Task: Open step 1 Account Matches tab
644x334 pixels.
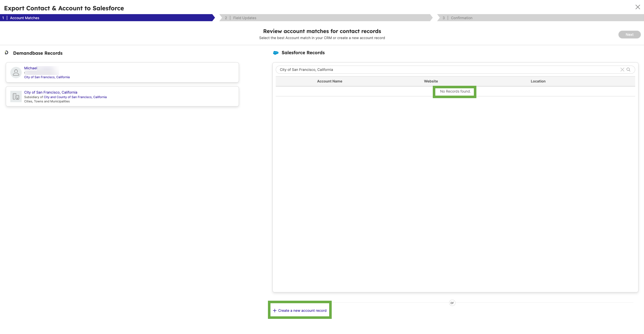Action: tap(25, 18)
